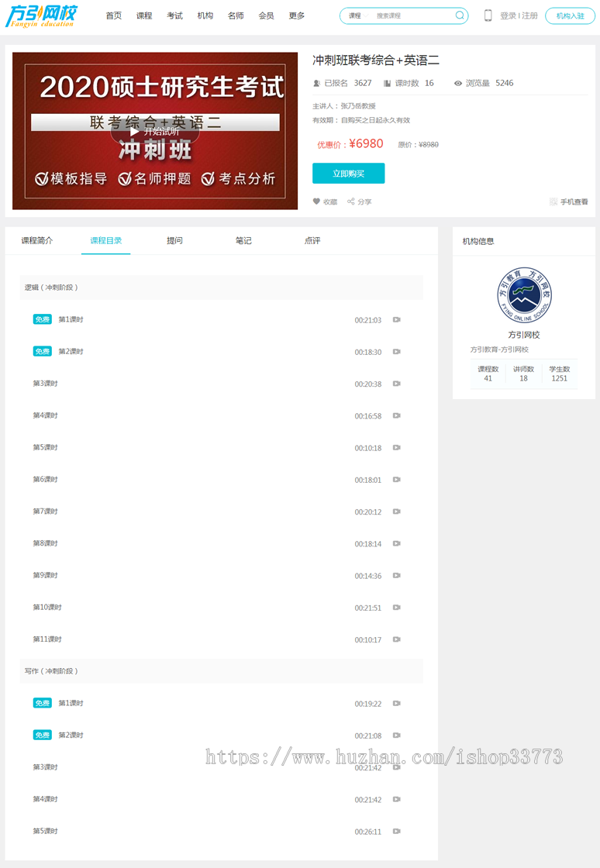Click 登录 link in header
Viewport: 600px width, 868px height.
[508, 15]
